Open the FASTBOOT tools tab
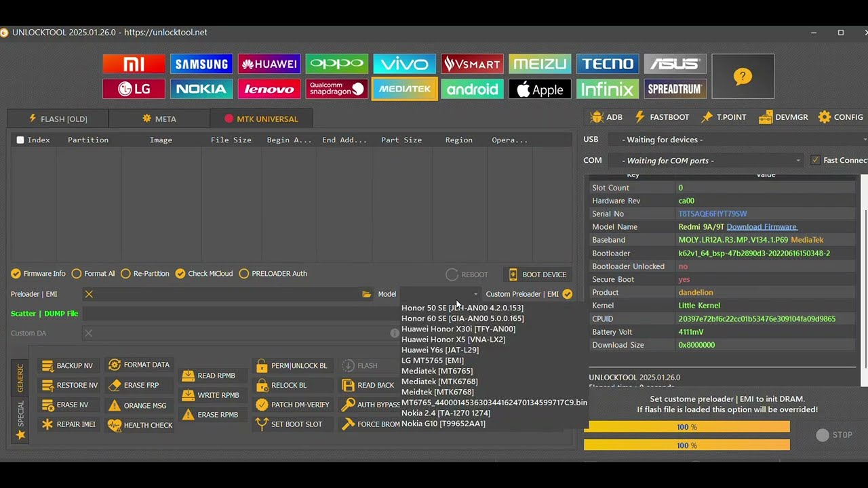The width and height of the screenshot is (868, 488). point(661,117)
